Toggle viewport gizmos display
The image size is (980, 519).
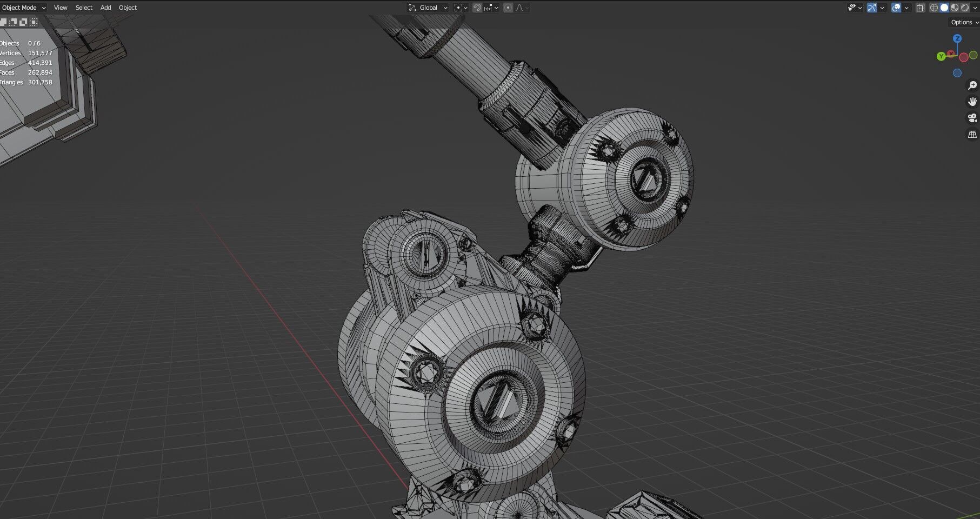click(872, 8)
